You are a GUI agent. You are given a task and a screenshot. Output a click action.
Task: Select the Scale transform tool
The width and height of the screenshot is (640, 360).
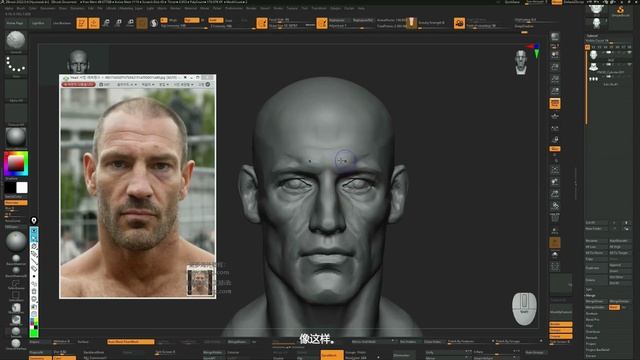click(x=118, y=23)
